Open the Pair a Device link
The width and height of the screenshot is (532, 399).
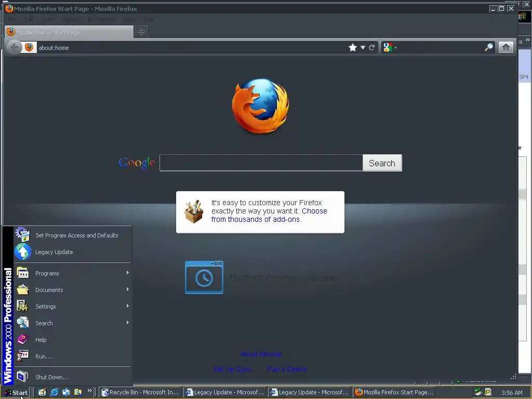287,369
